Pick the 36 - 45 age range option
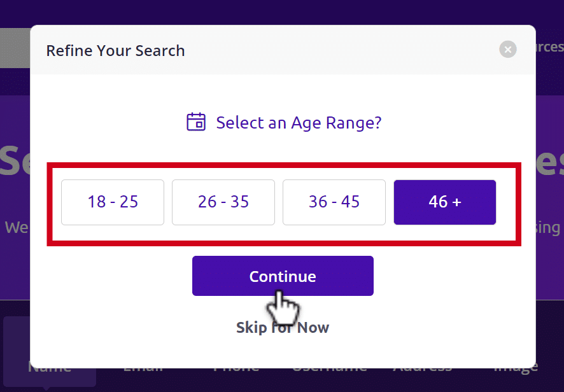 [334, 202]
